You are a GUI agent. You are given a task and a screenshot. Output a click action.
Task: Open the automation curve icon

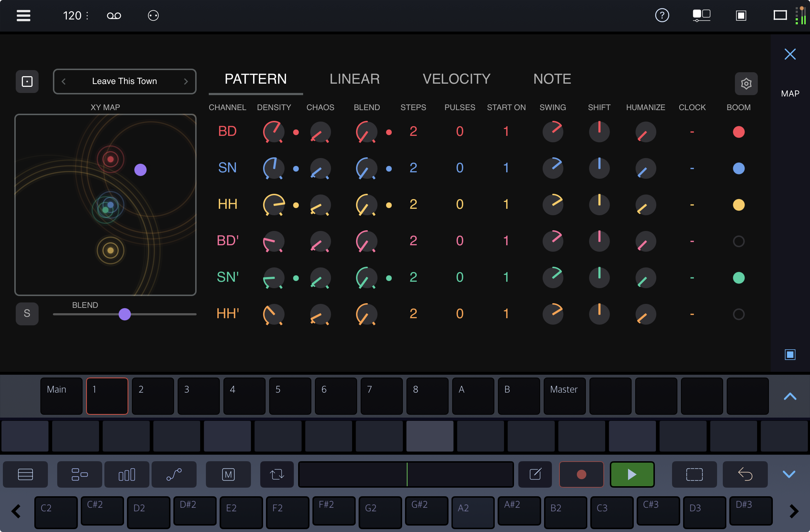point(174,474)
